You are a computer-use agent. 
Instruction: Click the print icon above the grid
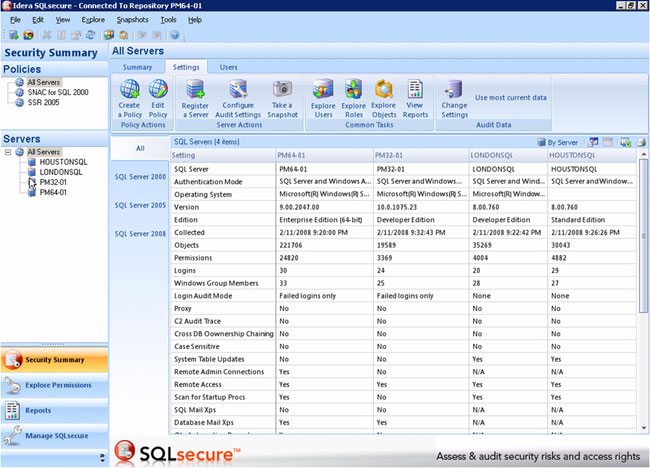pyautogui.click(x=641, y=142)
